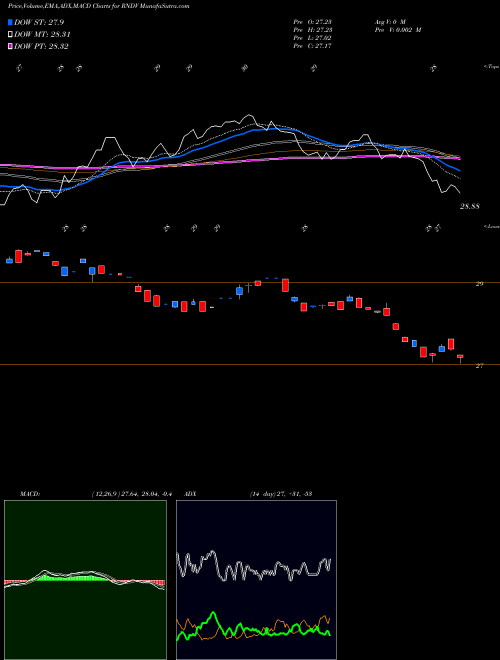500x660 pixels.
Task: Click the chart title text for RNDV
Action: (x=98, y=6)
